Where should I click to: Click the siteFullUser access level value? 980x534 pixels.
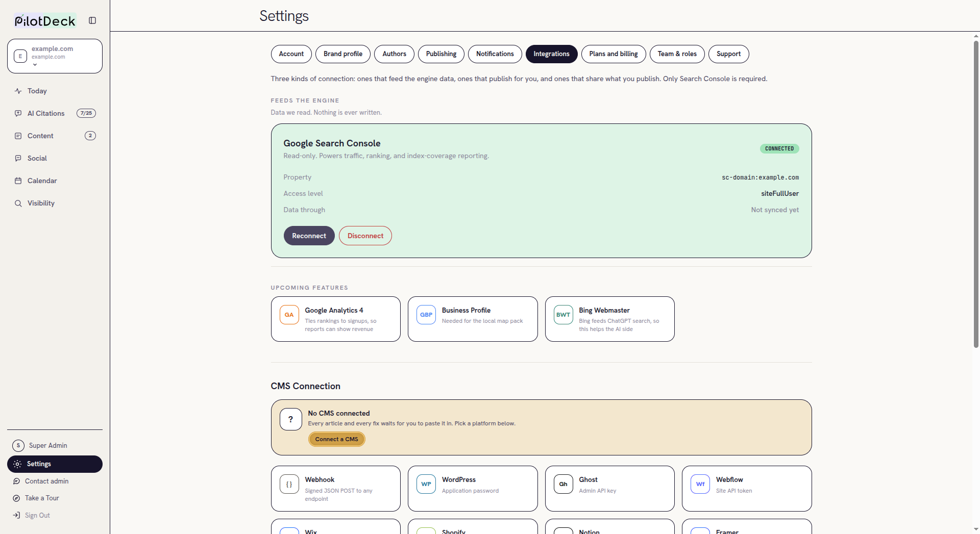780,193
